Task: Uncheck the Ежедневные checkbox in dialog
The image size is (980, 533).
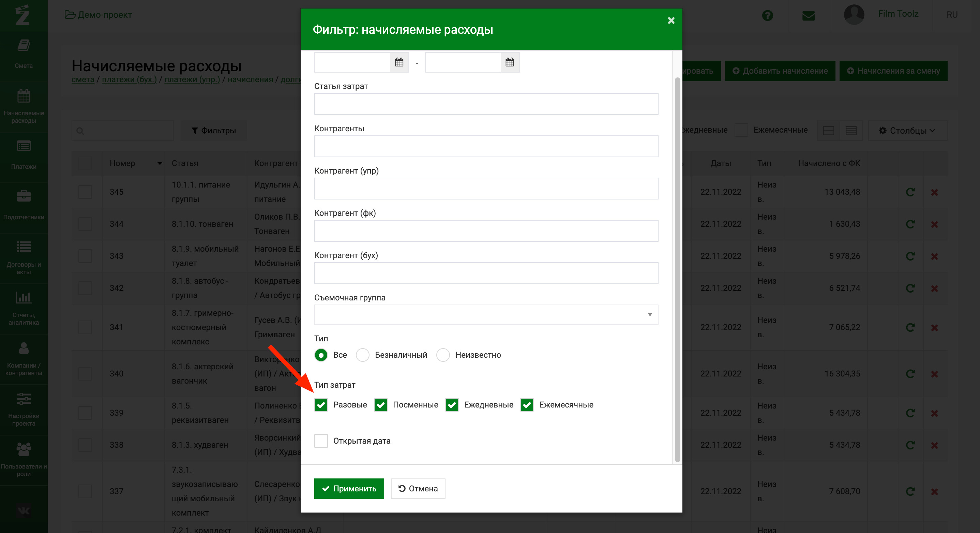Action: pos(452,405)
